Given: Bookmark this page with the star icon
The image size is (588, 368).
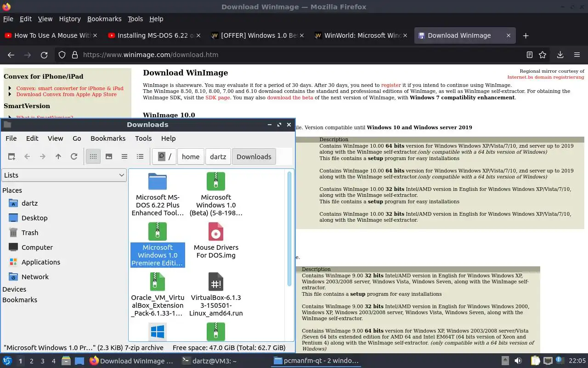Looking at the screenshot, I should [x=543, y=55].
